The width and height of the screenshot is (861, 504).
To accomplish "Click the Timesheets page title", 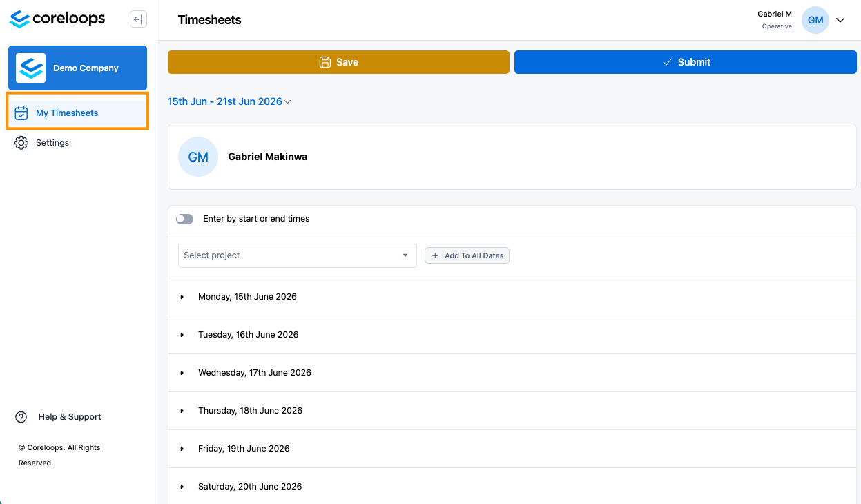I will tap(210, 20).
